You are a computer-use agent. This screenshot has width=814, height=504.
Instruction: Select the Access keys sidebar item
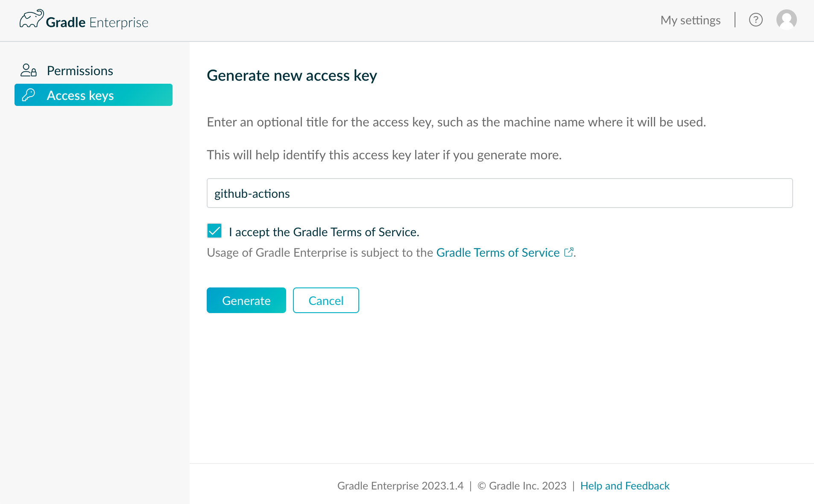pyautogui.click(x=94, y=95)
